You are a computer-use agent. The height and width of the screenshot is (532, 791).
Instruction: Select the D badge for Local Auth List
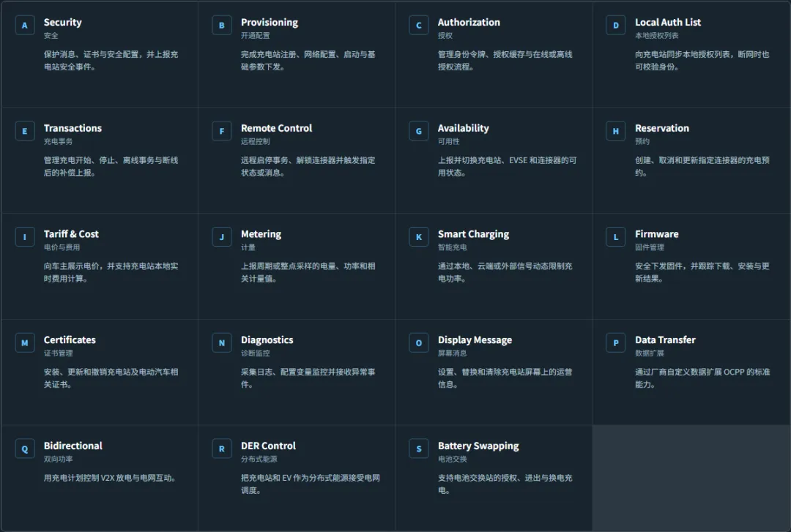point(615,25)
